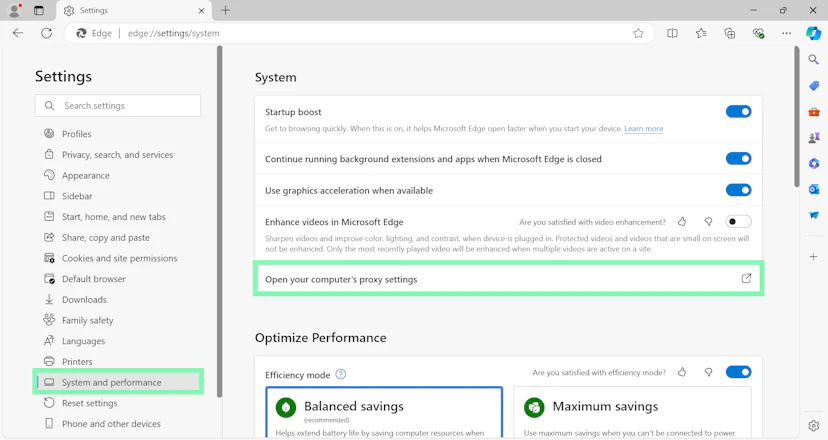The image size is (828, 440).
Task: Open split screen icon in toolbar
Action: click(x=672, y=33)
